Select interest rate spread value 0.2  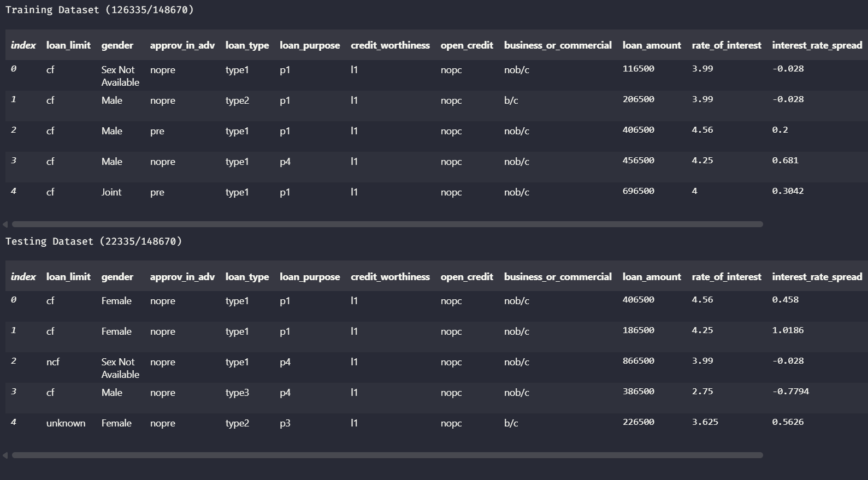tap(780, 130)
